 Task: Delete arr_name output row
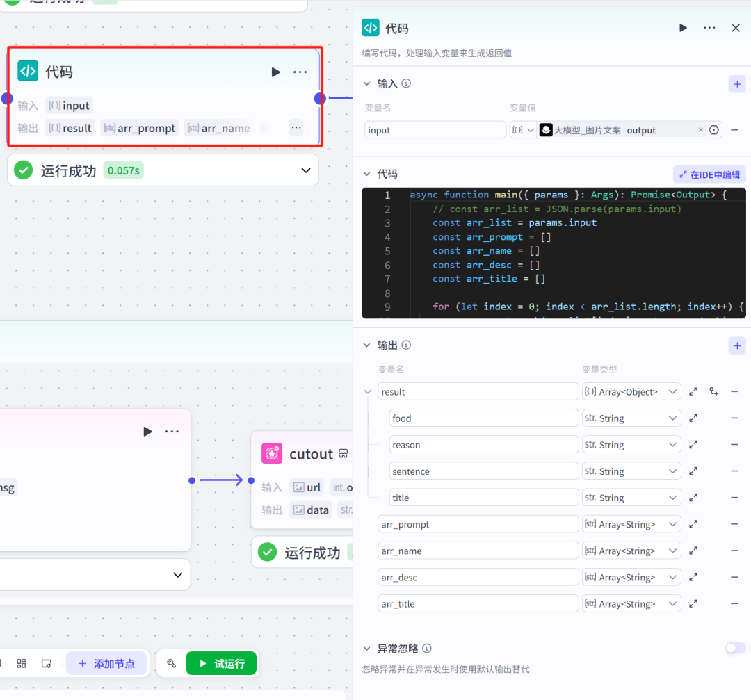pos(734,551)
